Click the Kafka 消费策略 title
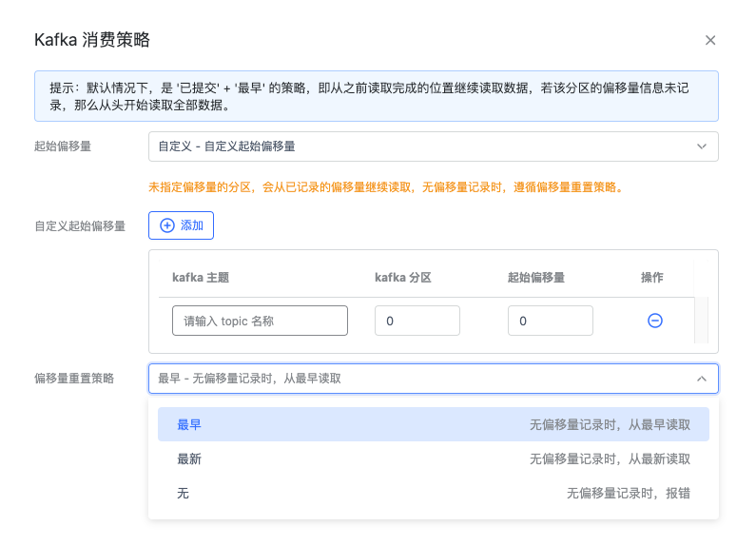Viewport: 756px width, 546px height. (92, 40)
